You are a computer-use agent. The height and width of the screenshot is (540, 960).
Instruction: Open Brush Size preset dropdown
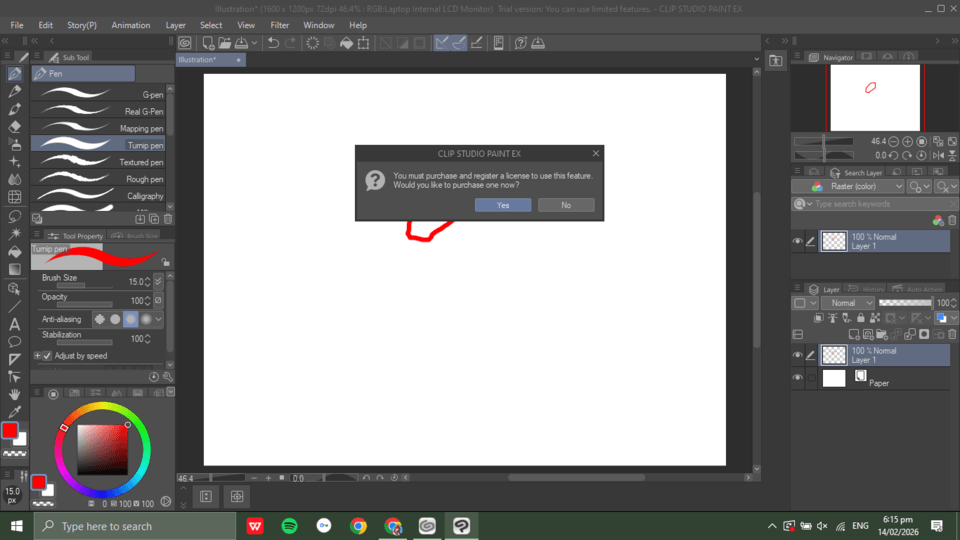(x=158, y=281)
